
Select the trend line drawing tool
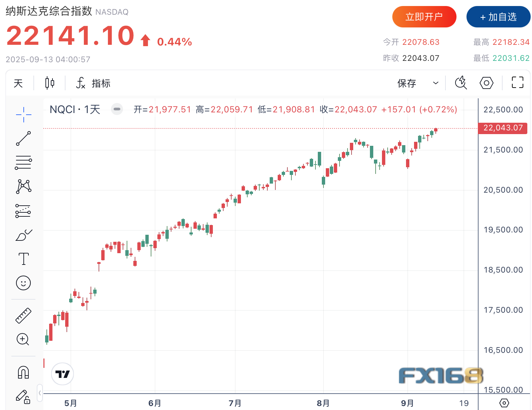[23, 138]
